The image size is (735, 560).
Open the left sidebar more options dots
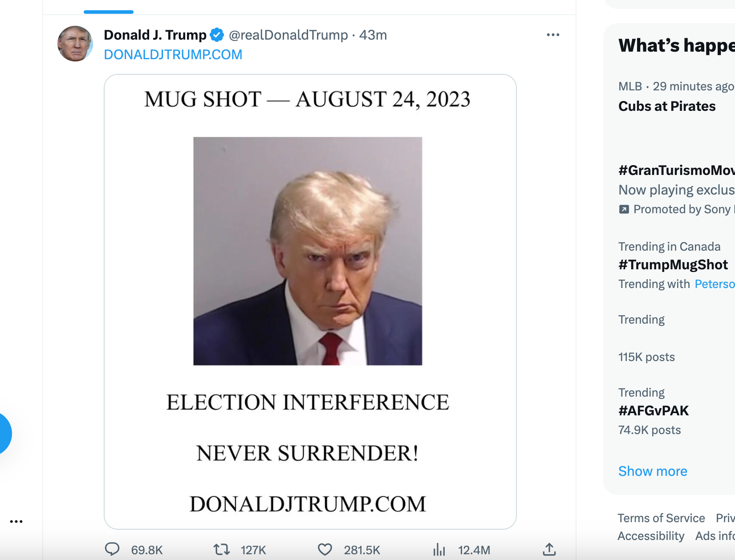tap(16, 521)
